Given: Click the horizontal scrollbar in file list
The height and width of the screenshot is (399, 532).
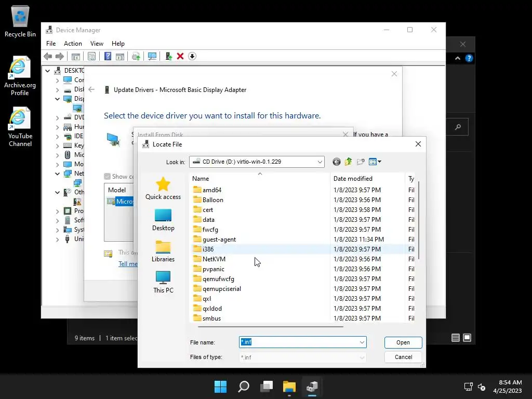Looking at the screenshot, I should [x=270, y=326].
